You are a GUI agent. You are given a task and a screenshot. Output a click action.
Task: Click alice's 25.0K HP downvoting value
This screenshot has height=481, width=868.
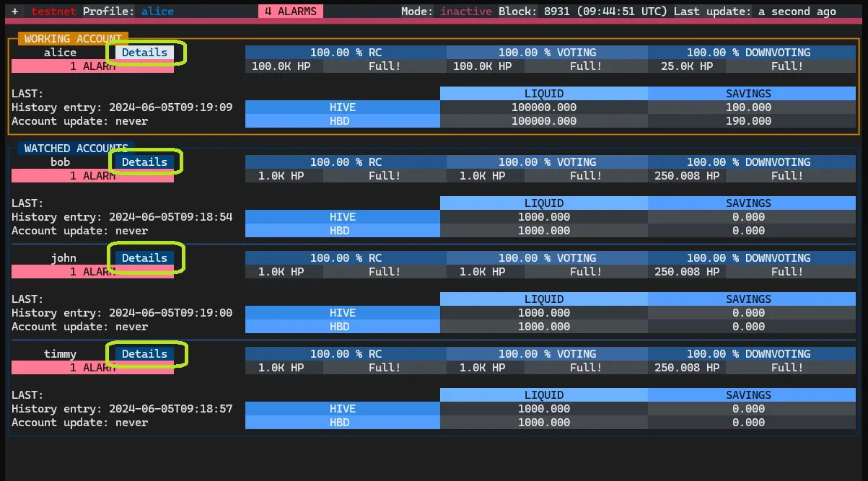[687, 66]
